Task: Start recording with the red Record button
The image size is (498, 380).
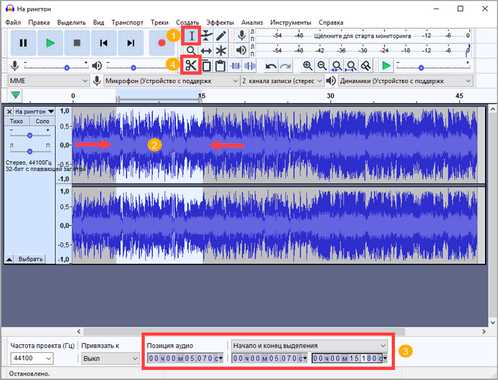Action: coord(161,43)
